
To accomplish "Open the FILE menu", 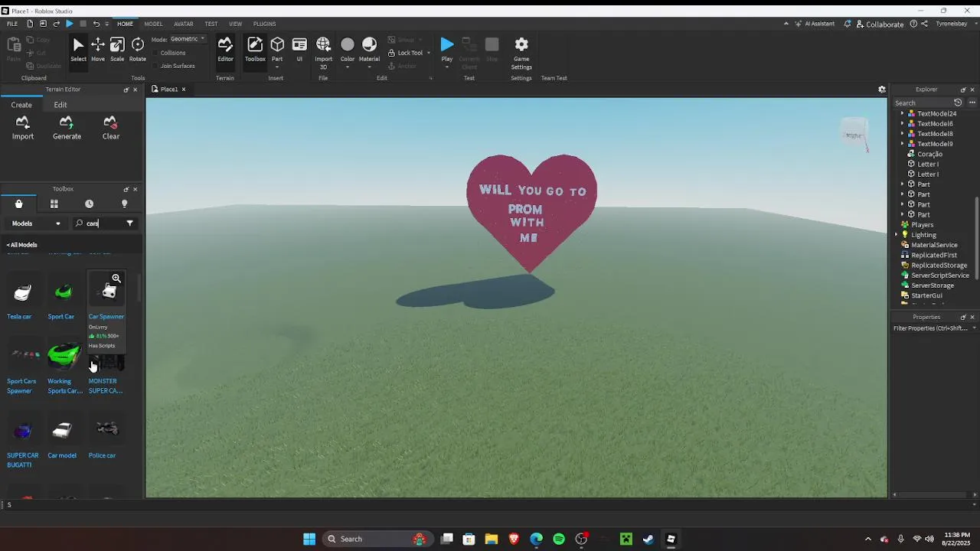I will pyautogui.click(x=12, y=24).
